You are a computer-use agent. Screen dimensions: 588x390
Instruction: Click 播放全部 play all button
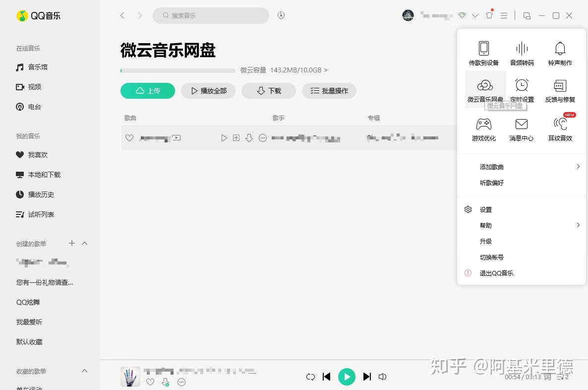coord(208,91)
